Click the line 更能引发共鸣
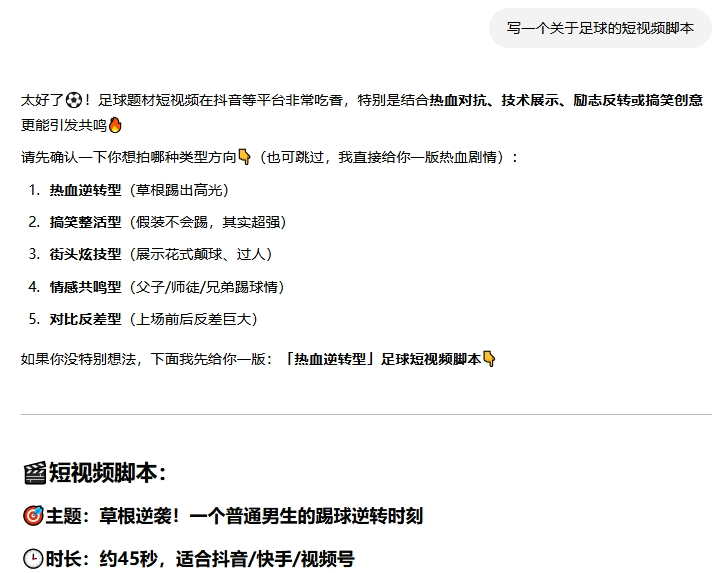The image size is (722, 573). click(x=64, y=125)
